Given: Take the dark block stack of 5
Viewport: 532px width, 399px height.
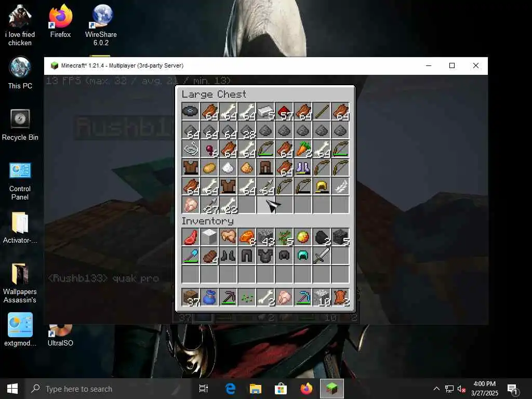Looking at the screenshot, I should pos(340,237).
